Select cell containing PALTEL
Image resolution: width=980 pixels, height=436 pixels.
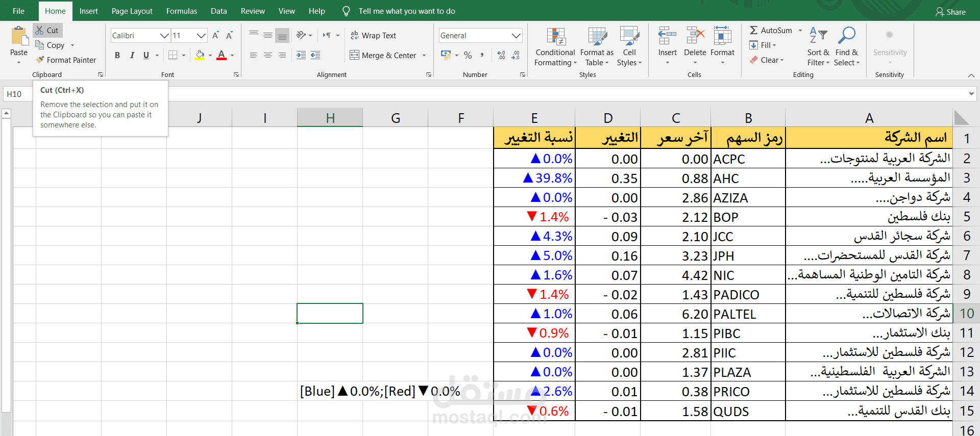[x=748, y=314]
